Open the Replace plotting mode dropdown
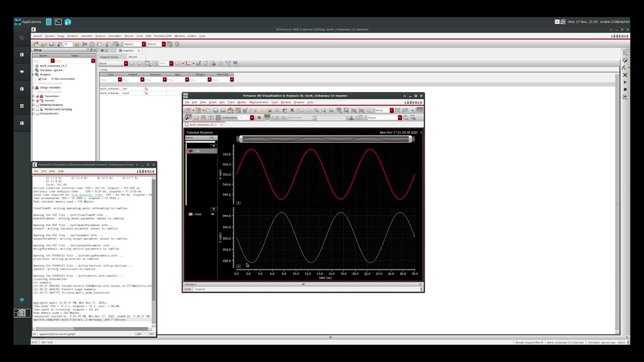Screen dimensions: 644x362 pos(143,44)
